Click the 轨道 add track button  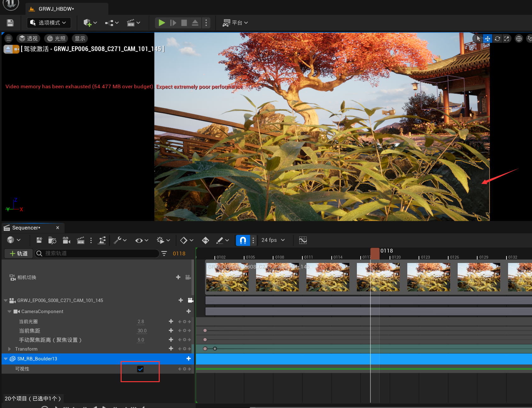pyautogui.click(x=19, y=254)
